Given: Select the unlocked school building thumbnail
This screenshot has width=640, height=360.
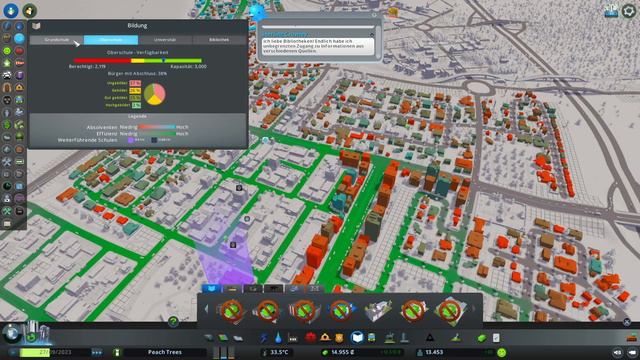Looking at the screenshot, I should [x=378, y=311].
